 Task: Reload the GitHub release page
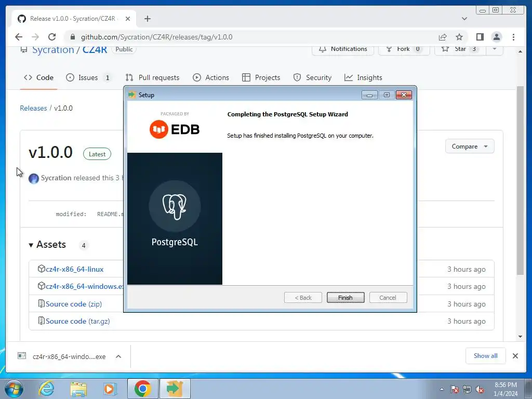coord(52,37)
